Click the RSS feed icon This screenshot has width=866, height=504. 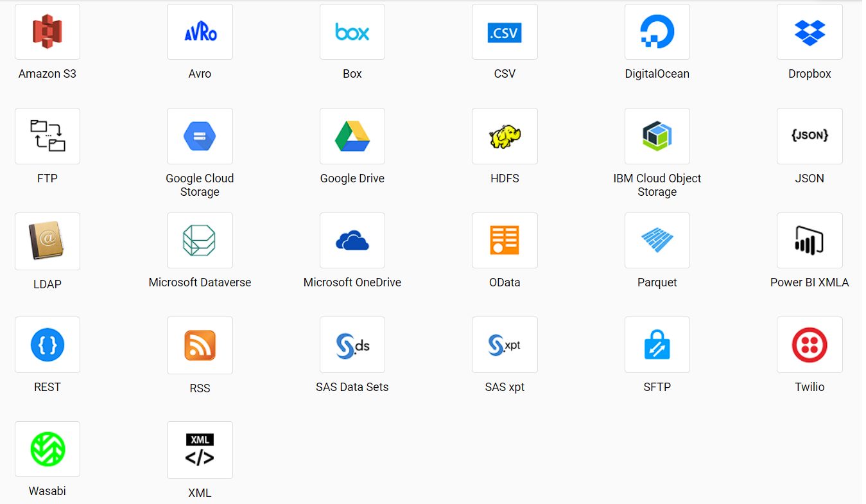[x=200, y=345]
